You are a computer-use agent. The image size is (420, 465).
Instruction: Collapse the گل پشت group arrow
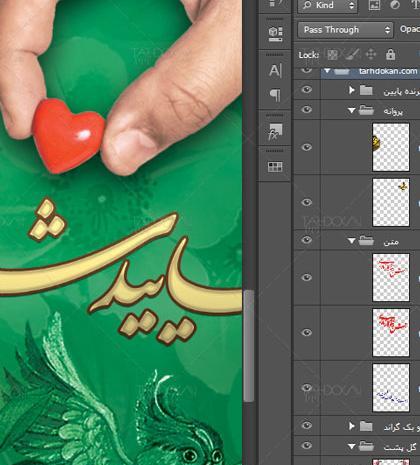(x=352, y=446)
